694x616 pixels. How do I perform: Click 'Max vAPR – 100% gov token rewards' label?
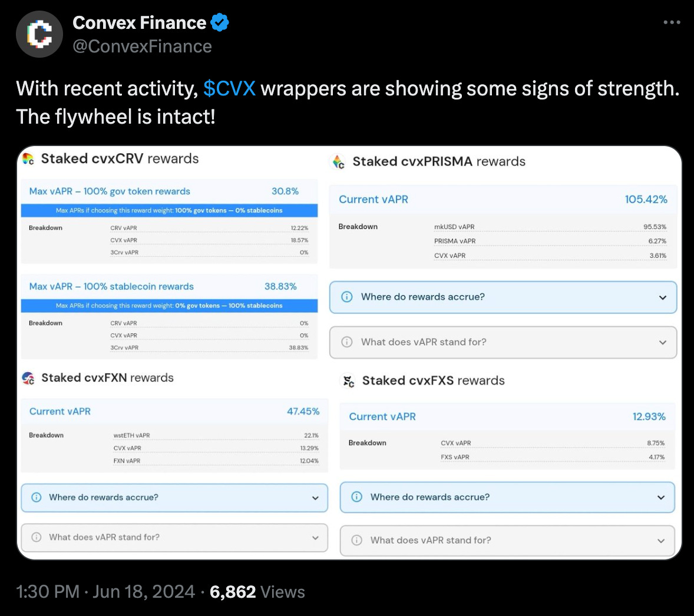click(110, 191)
